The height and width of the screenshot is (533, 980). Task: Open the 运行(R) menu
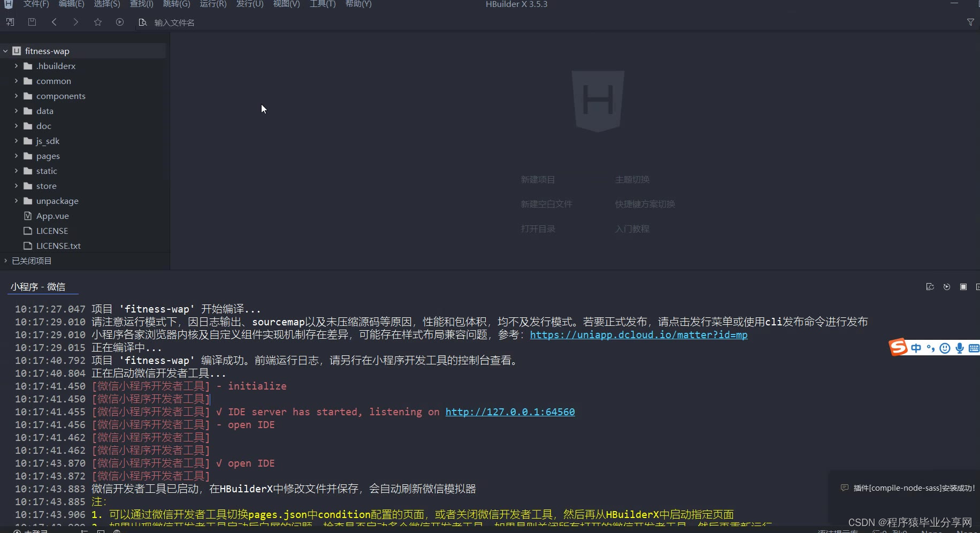click(213, 4)
